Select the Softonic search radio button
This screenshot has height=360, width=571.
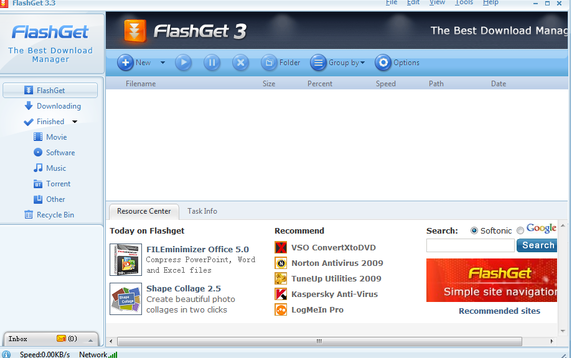[474, 230]
